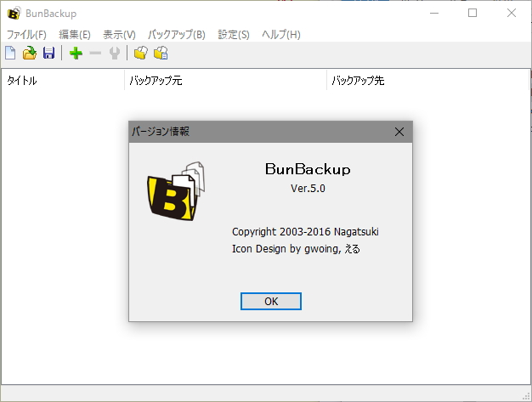Viewport: 532px width, 402px height.
Task: Click the save floppy disk icon
Action: (48, 54)
